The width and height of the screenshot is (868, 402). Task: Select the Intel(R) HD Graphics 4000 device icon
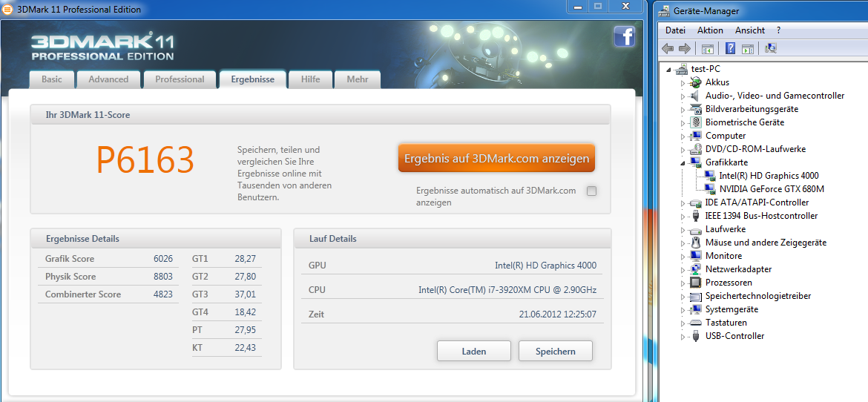tap(710, 176)
